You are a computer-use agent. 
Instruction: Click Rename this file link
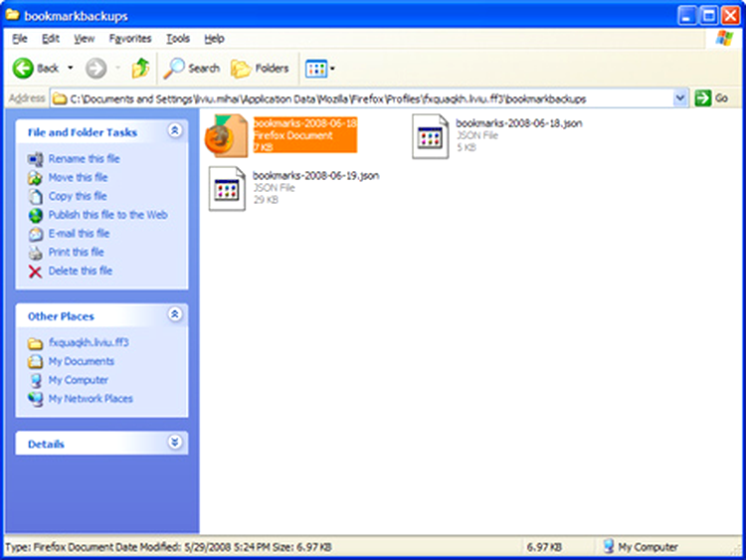(x=84, y=158)
